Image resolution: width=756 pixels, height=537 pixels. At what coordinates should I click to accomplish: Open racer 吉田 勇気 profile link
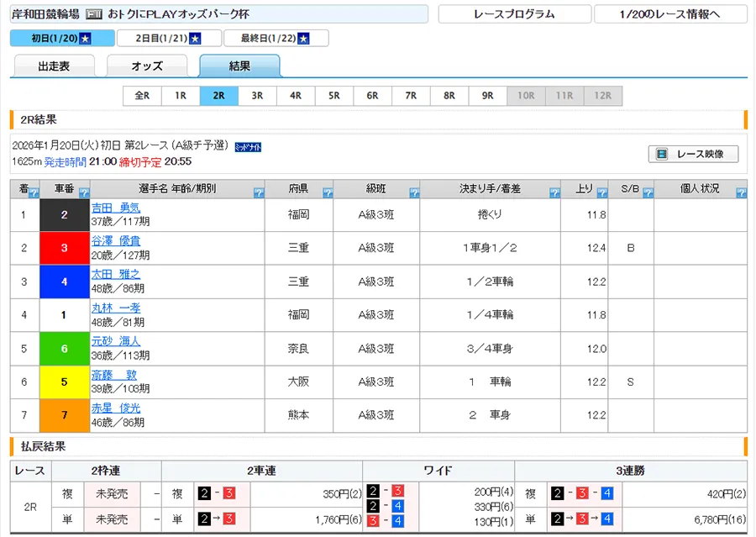[x=116, y=208]
